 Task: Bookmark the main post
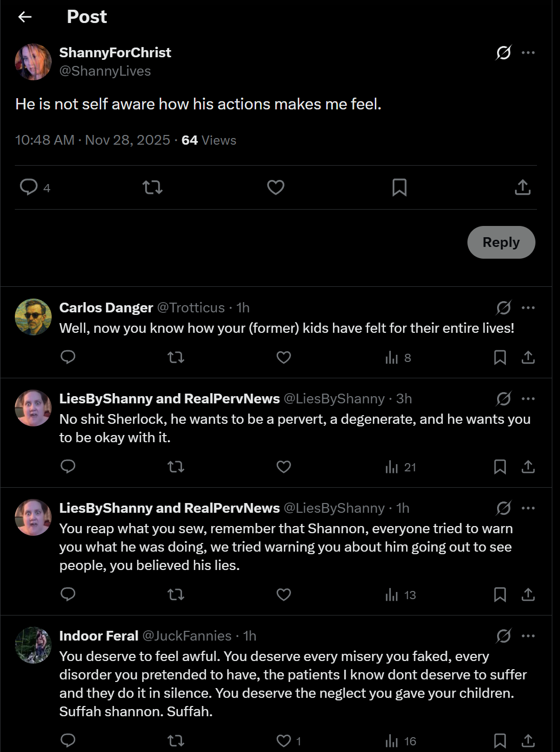(x=399, y=188)
